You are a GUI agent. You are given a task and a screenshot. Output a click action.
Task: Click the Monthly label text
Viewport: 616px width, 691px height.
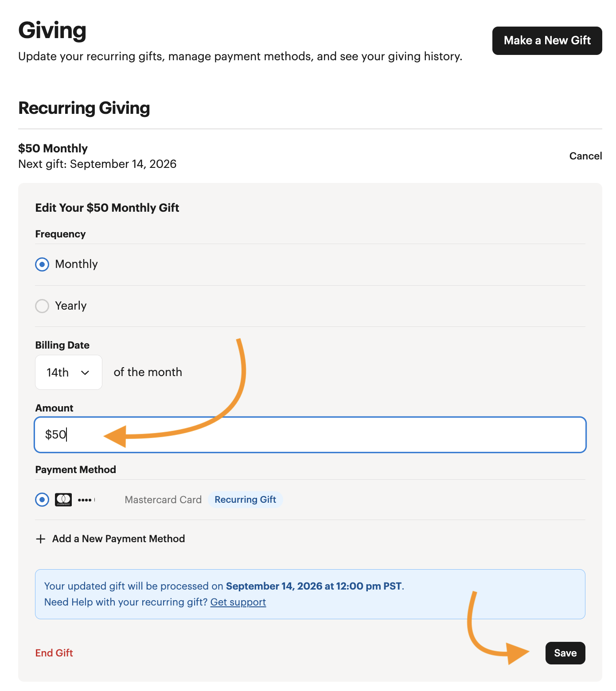coord(76,264)
